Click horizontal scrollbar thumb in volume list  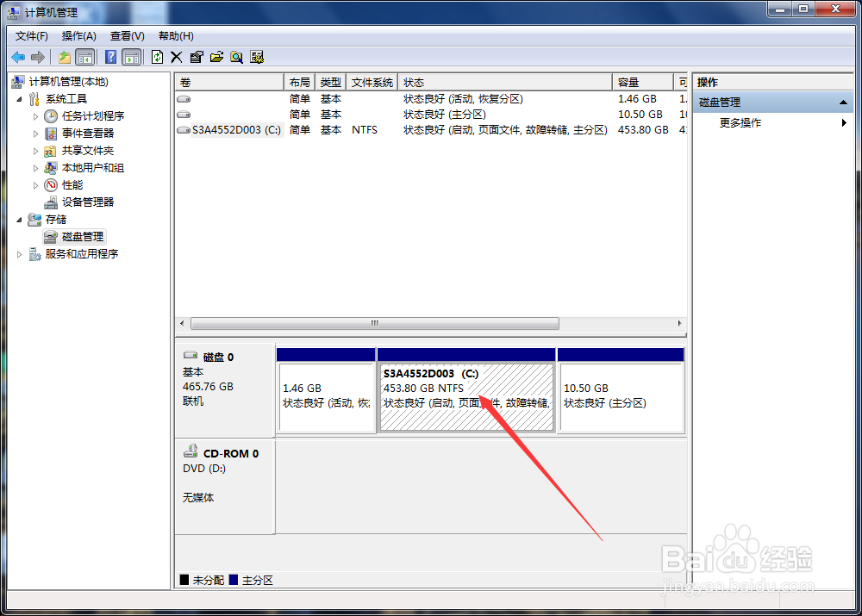[x=375, y=324]
